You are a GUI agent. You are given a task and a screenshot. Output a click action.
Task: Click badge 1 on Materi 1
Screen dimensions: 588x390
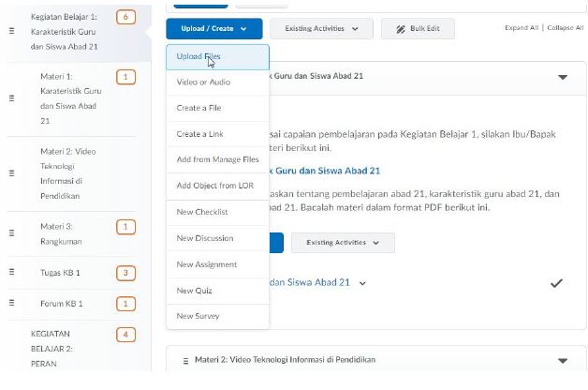coord(125,77)
